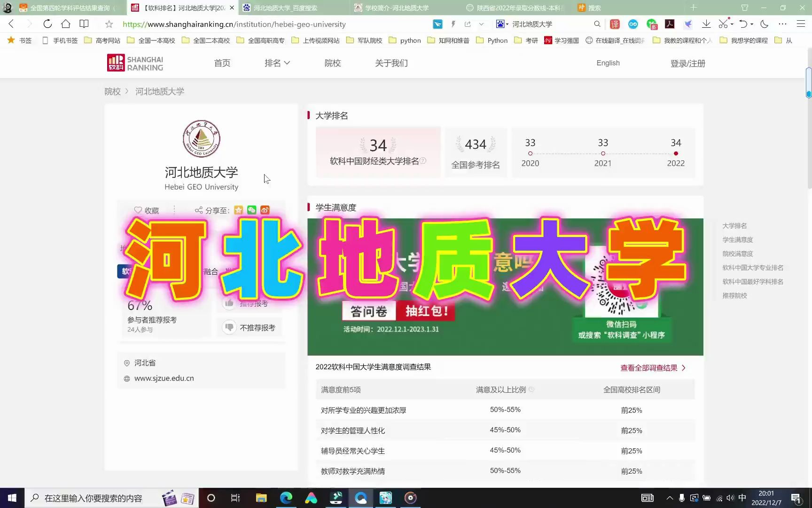The width and height of the screenshot is (812, 508).
Task: Click the survey QR code banner image
Action: 505,287
